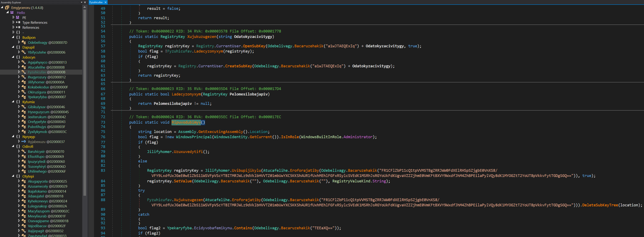This screenshot has width=644, height=237.
Task: Click the Hello module icon
Action: 12,13
